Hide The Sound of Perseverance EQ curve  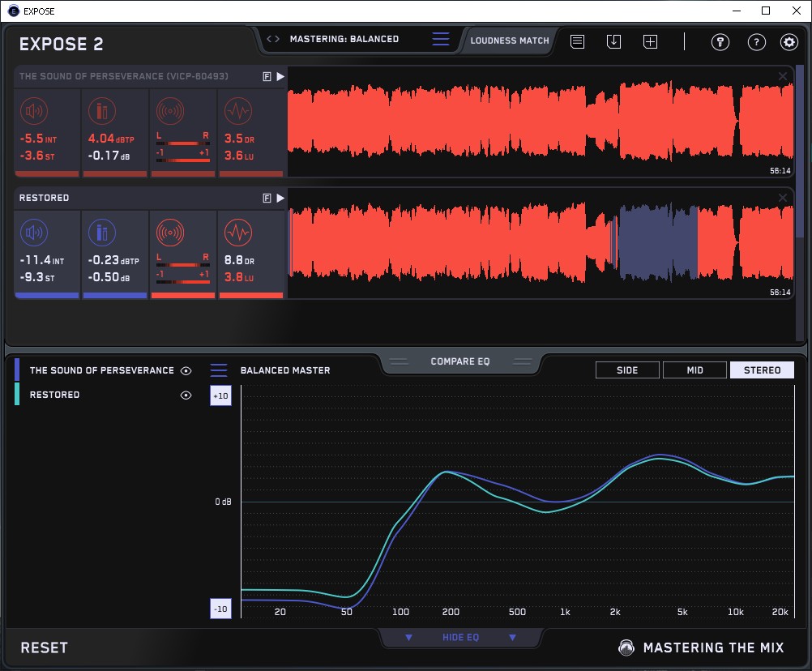(186, 370)
